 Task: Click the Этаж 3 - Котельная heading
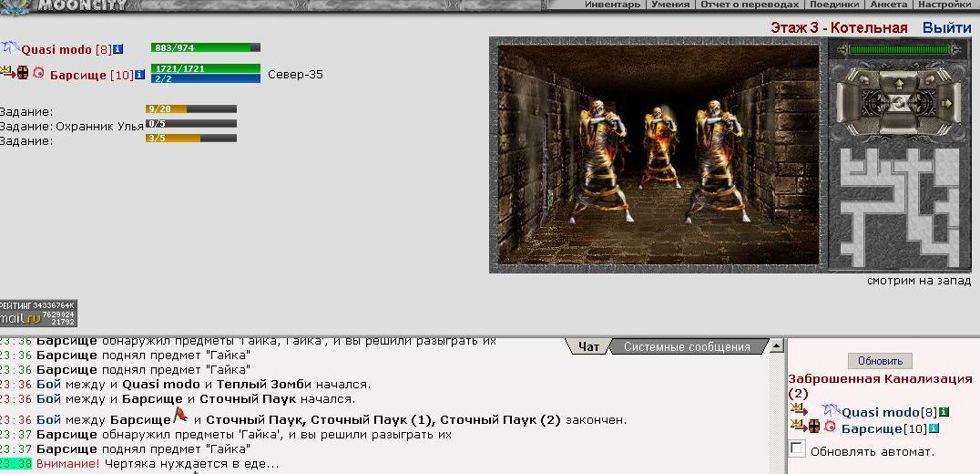point(839,28)
